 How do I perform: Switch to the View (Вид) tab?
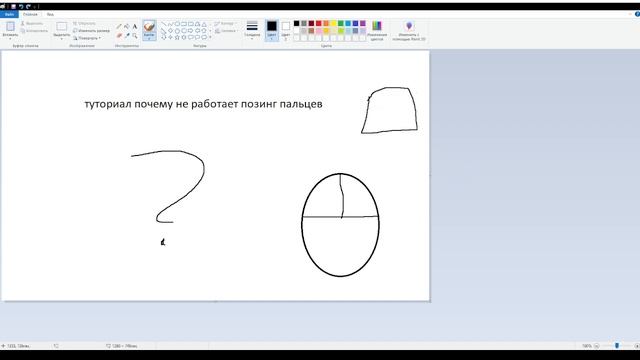(x=50, y=14)
